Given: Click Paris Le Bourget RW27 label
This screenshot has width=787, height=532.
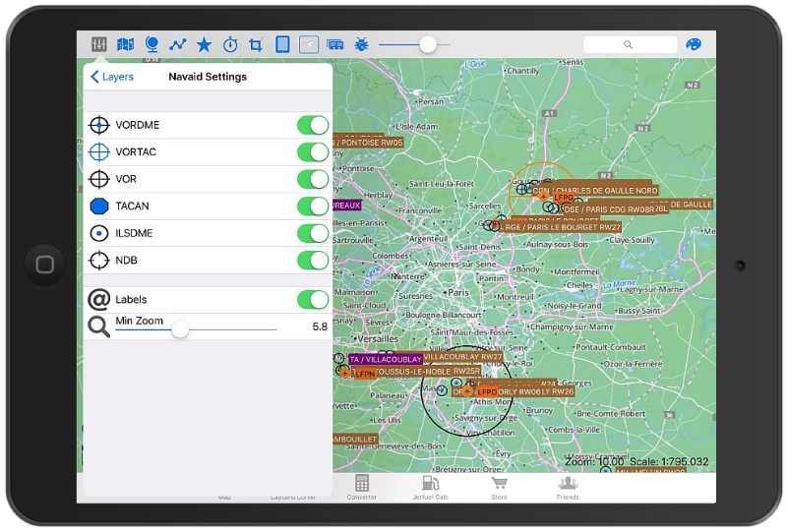Looking at the screenshot, I should (x=561, y=227).
